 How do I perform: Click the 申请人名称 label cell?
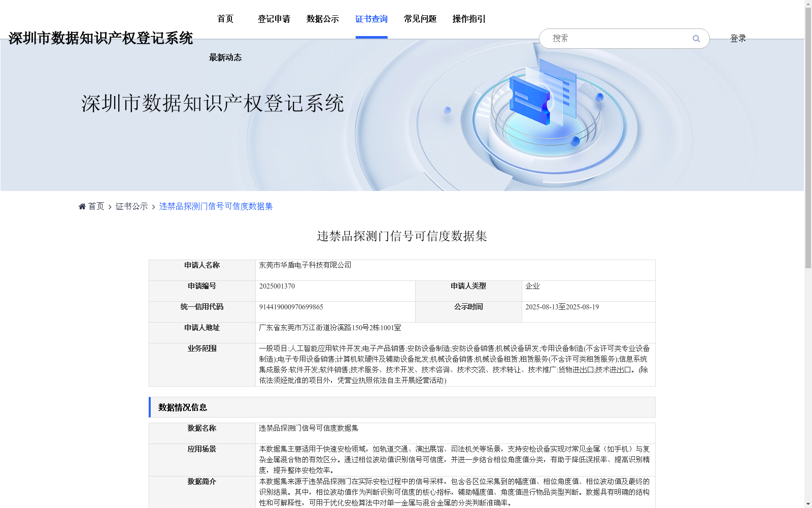tap(202, 270)
